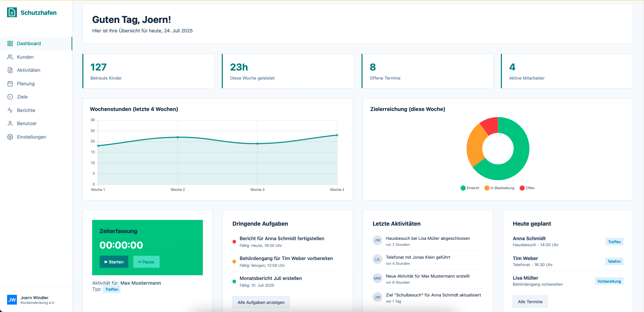644x312 pixels.
Task: Toggle the Erreicht legend entry
Action: click(470, 188)
